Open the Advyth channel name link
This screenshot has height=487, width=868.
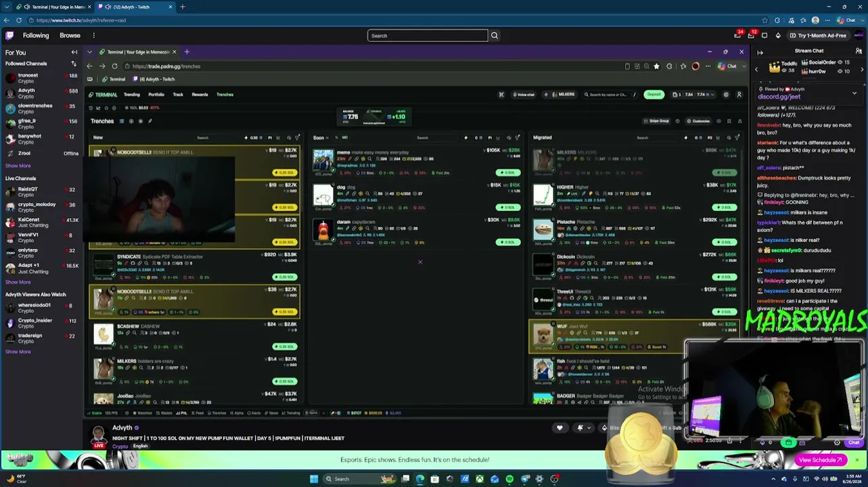coord(122,428)
